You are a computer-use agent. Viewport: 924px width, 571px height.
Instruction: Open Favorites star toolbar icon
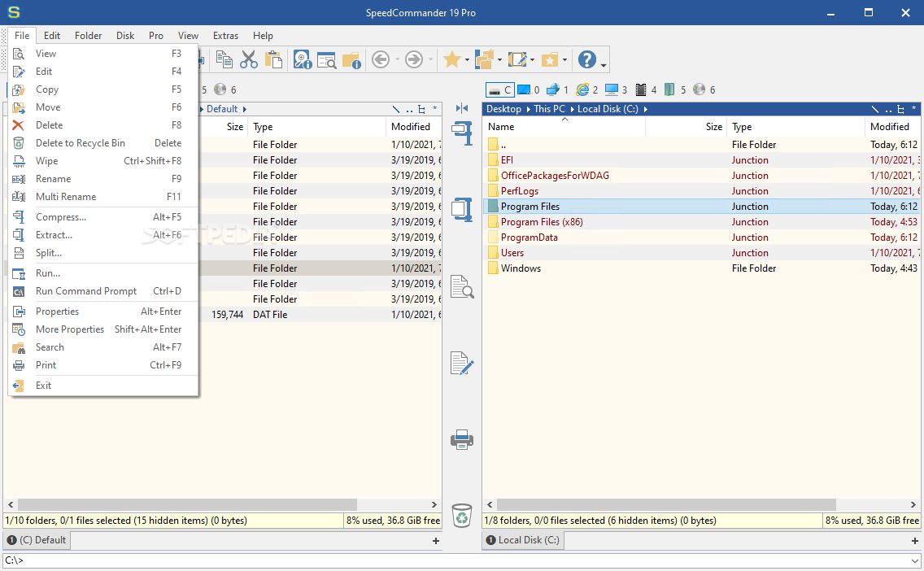point(452,59)
